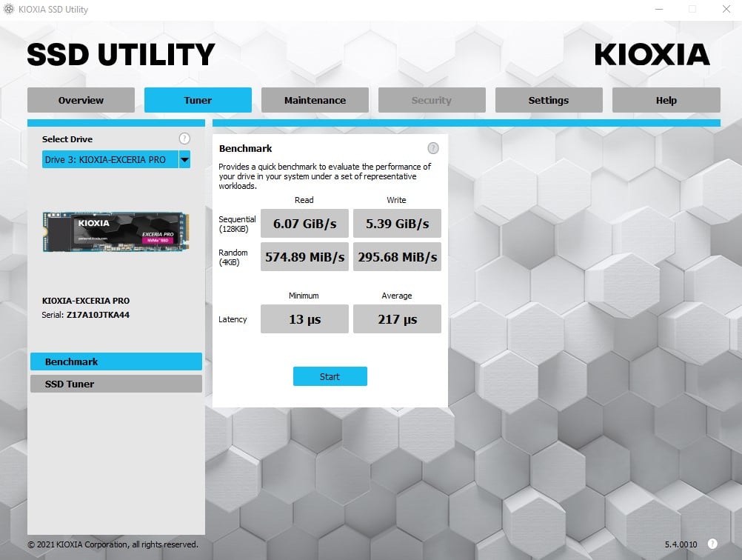Close the SSD Utility window

[x=725, y=10]
